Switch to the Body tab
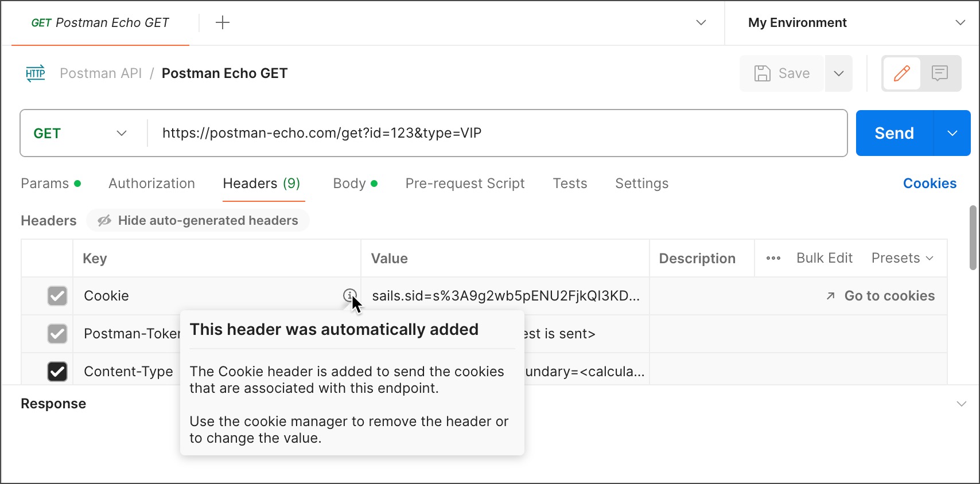The height and width of the screenshot is (484, 980). [x=355, y=184]
